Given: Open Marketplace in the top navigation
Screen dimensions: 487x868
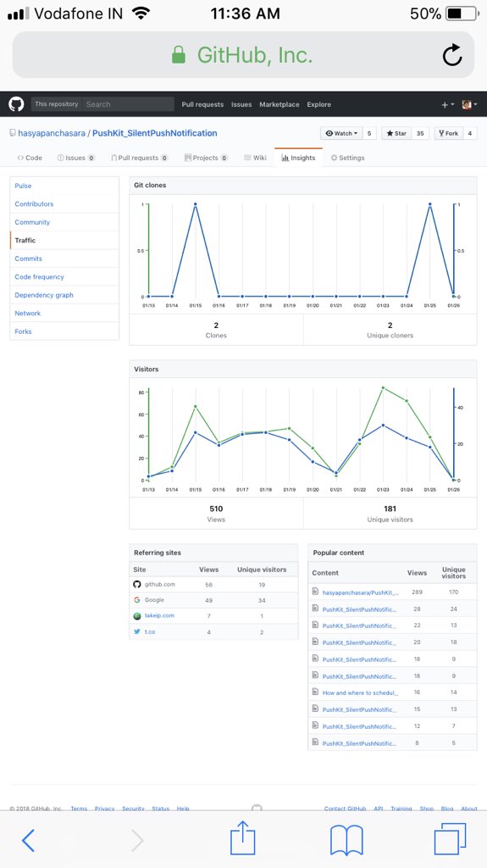Looking at the screenshot, I should coord(279,104).
